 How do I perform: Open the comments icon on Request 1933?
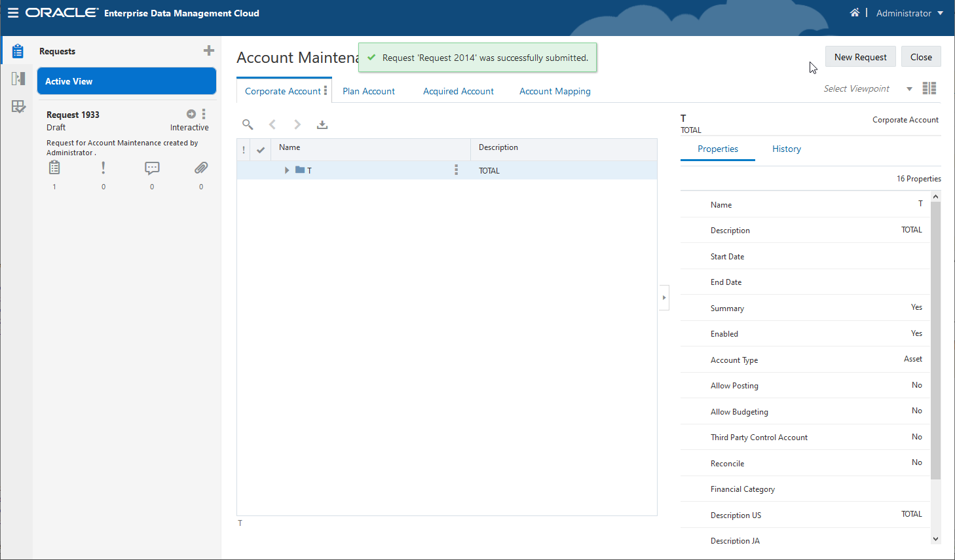pyautogui.click(x=152, y=168)
